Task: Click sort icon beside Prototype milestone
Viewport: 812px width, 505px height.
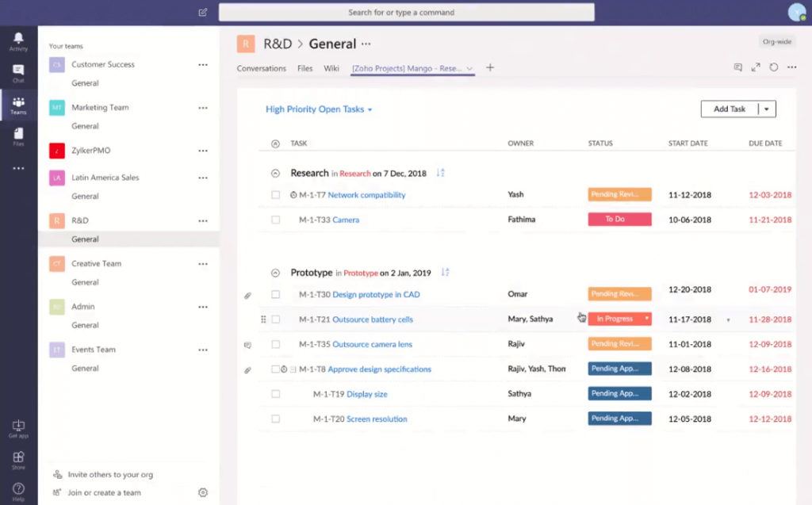Action: 445,272
